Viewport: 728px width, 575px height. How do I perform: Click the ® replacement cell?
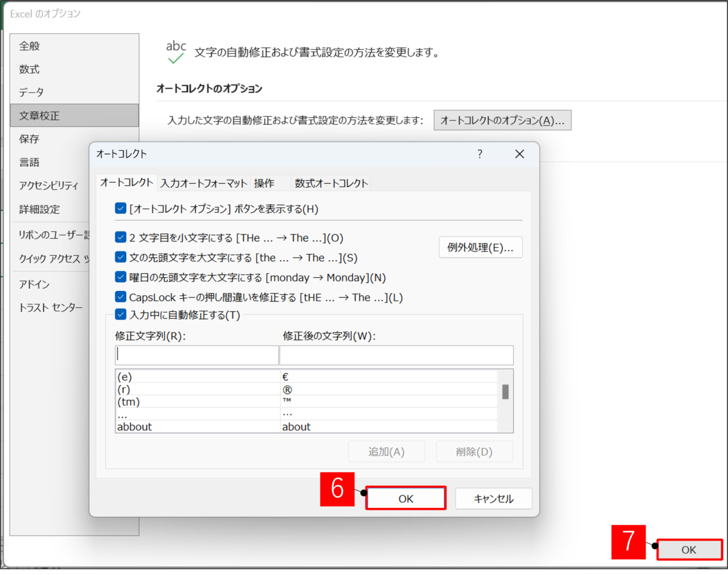click(x=389, y=389)
